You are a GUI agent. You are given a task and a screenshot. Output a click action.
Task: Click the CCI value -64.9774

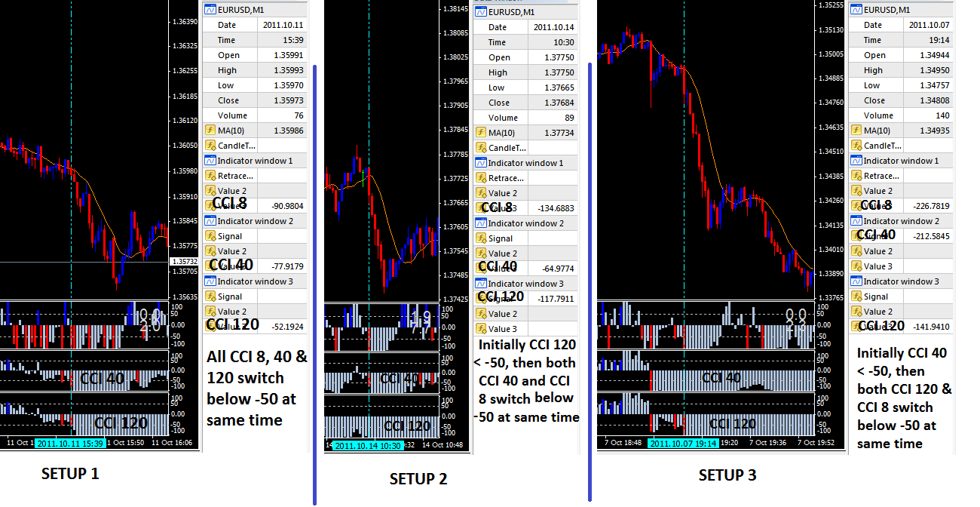(x=557, y=269)
